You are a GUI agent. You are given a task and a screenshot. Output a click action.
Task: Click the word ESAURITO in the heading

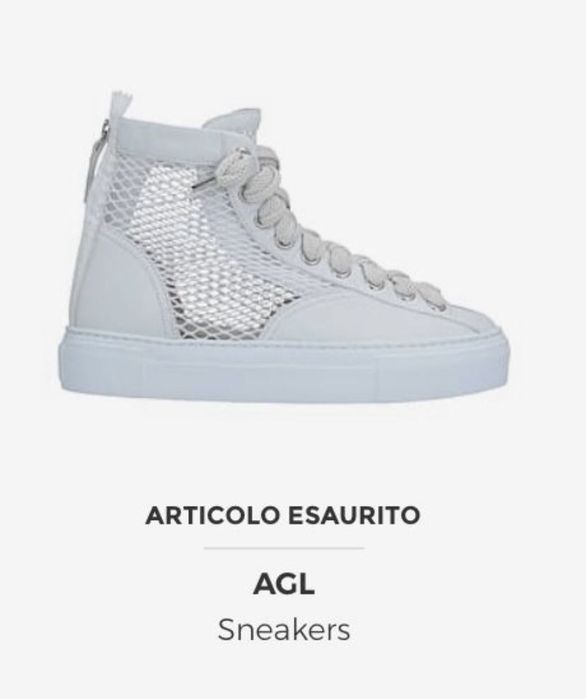354,515
